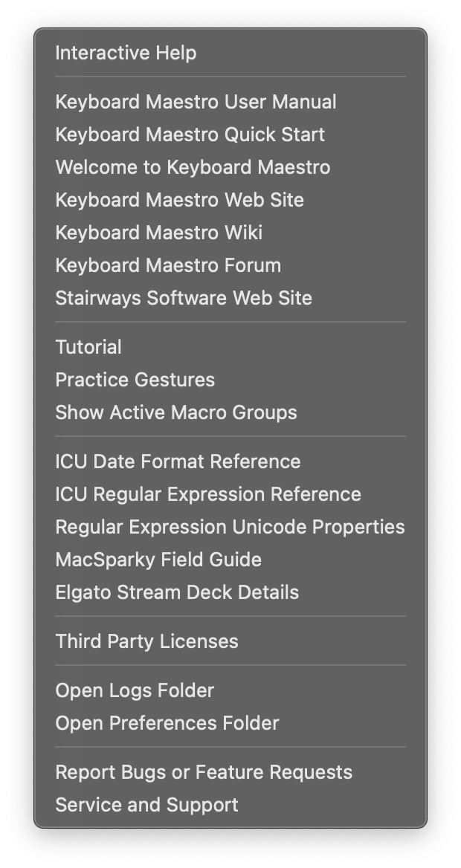This screenshot has height=868, width=461.
Task: Click Report Bugs or Feature Requests
Action: [204, 772]
